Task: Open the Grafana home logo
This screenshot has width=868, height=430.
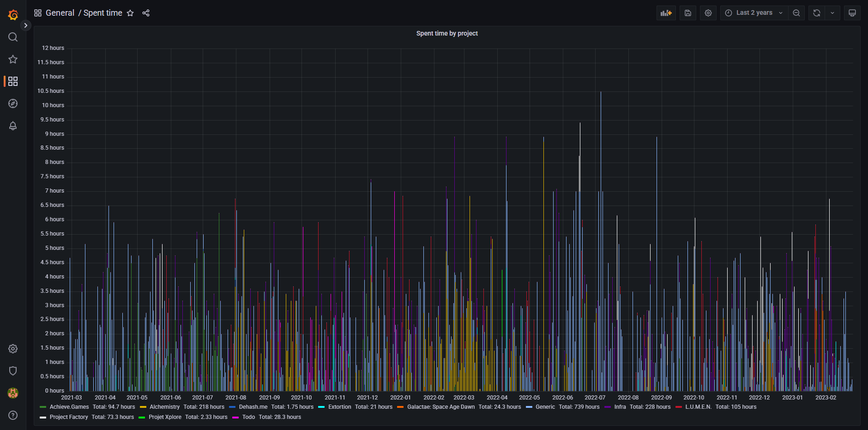Action: click(x=13, y=15)
